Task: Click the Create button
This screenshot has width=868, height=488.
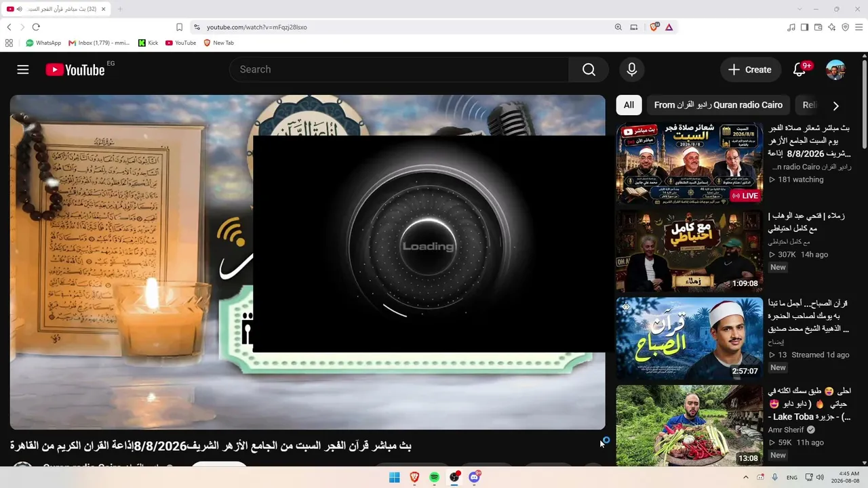Action: coord(750,70)
